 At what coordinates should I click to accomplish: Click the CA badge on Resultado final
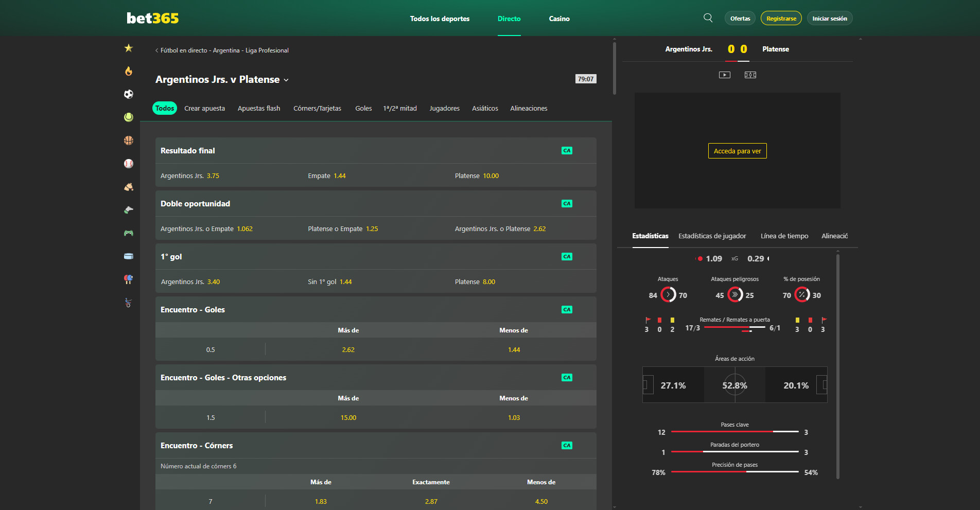tap(567, 151)
